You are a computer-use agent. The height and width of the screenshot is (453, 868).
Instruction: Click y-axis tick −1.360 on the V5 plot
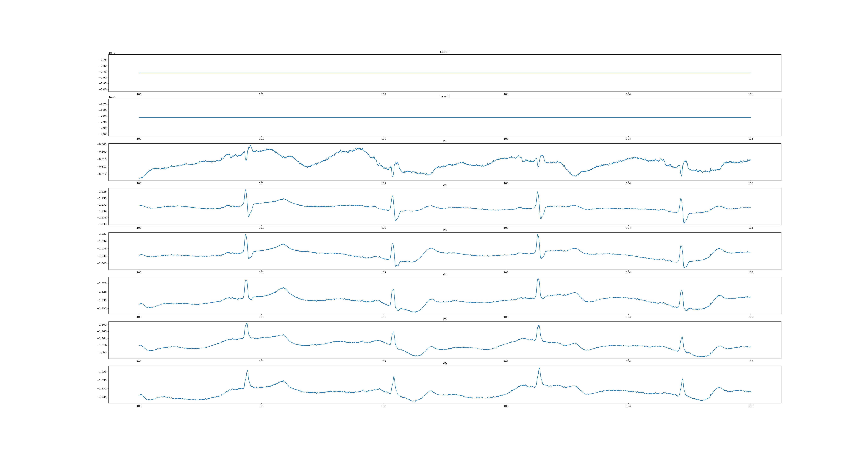[102, 325]
